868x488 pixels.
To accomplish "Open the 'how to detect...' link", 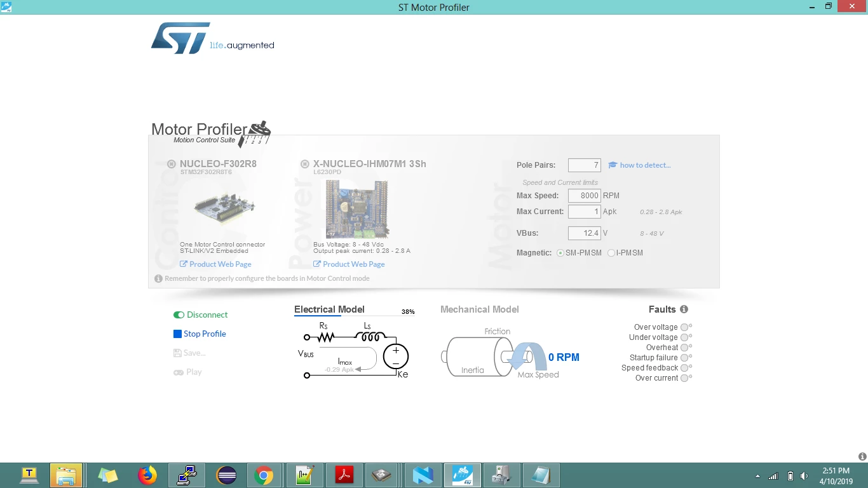I will click(640, 165).
